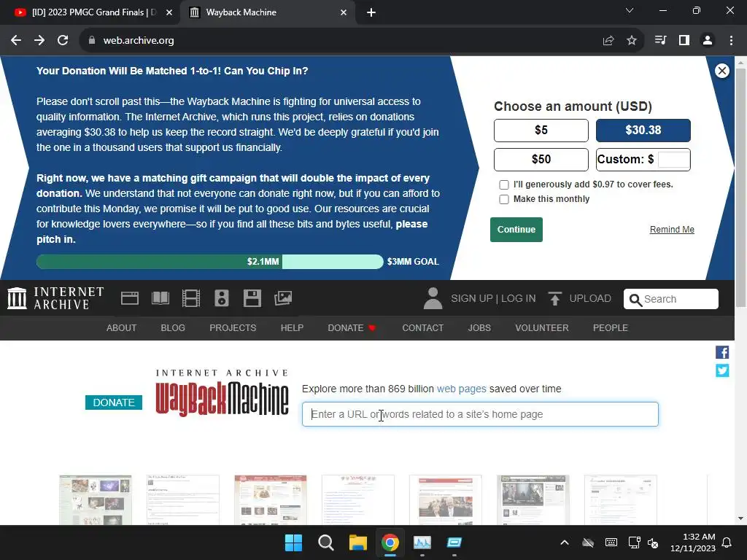
Task: Open the Texts book icon
Action: pyautogui.click(x=160, y=298)
